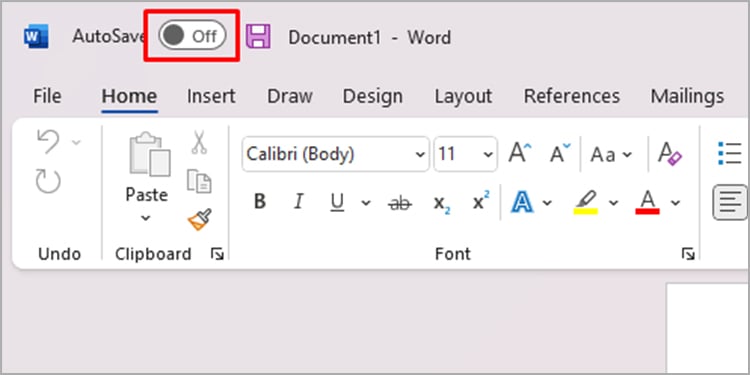The height and width of the screenshot is (375, 750).
Task: Apply subscript formatting
Action: coord(441,203)
